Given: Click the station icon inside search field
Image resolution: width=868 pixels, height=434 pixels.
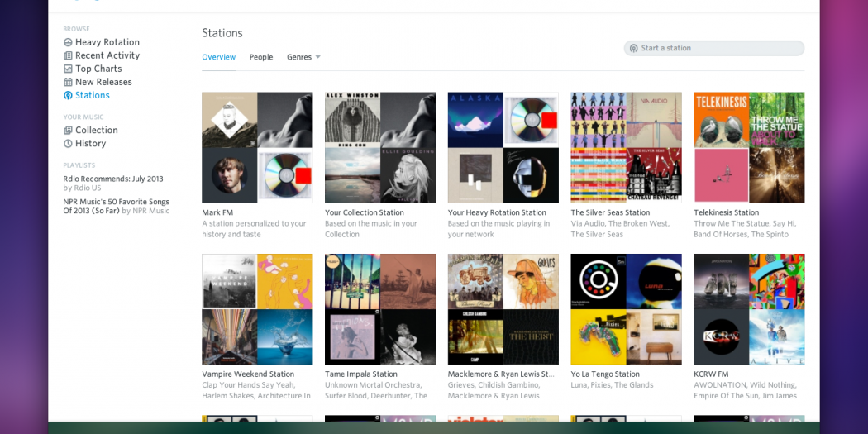Looking at the screenshot, I should point(634,48).
